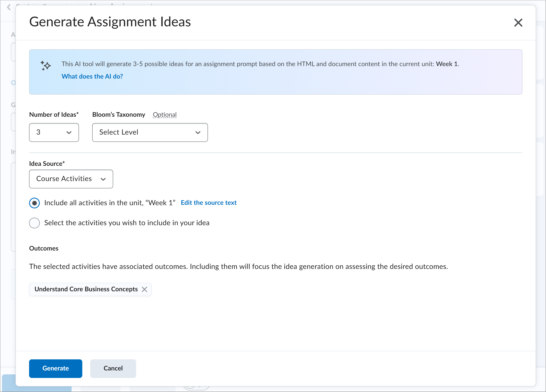Open What does the AI do link
This screenshot has width=546, height=392.
pos(92,76)
